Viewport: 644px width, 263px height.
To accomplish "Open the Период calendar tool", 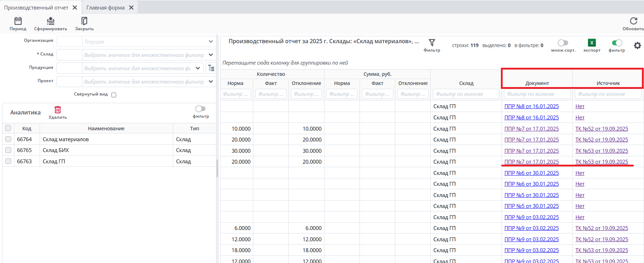I will 18,21.
